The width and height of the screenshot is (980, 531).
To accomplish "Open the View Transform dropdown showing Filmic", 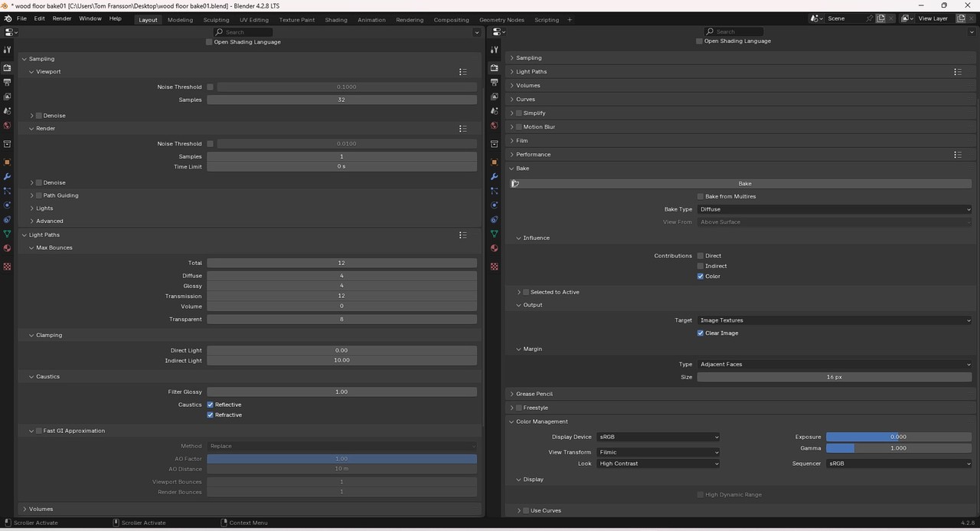I will pos(658,452).
